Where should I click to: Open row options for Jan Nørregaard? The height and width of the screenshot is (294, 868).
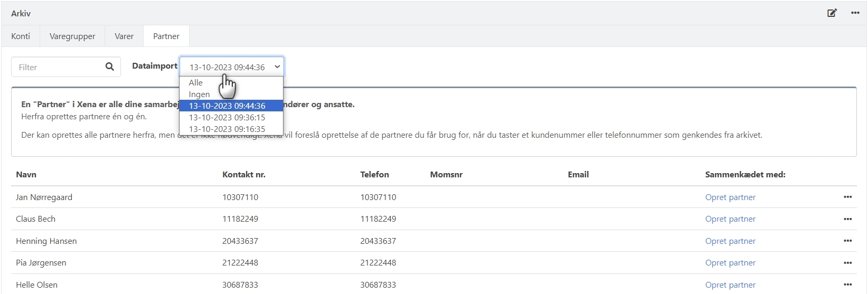[847, 197]
